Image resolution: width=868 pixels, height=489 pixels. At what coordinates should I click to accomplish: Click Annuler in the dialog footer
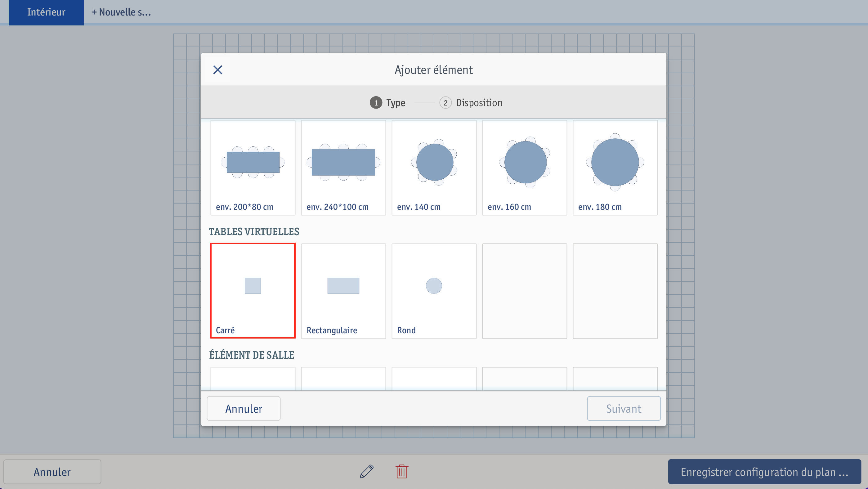(244, 408)
